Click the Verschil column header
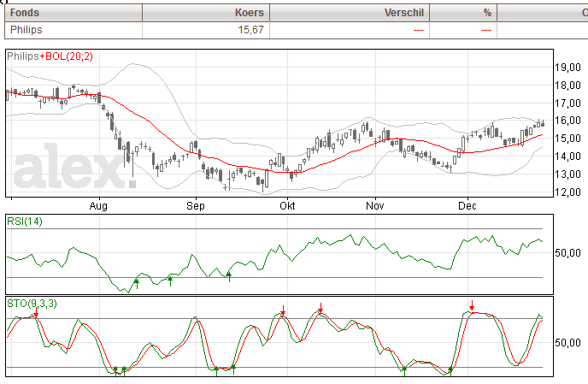Viewport: 588px width, 384px height. pyautogui.click(x=350, y=13)
